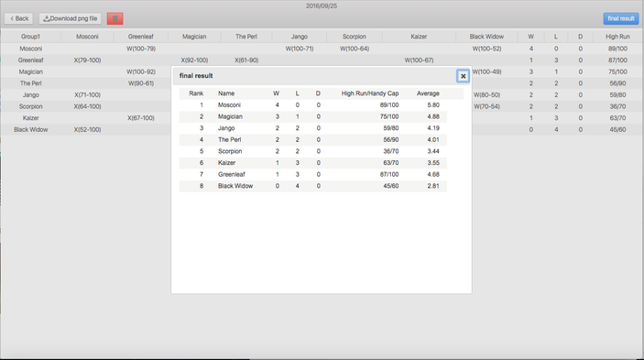Select the Rank column header in dialog
644x360 pixels.
[196, 93]
